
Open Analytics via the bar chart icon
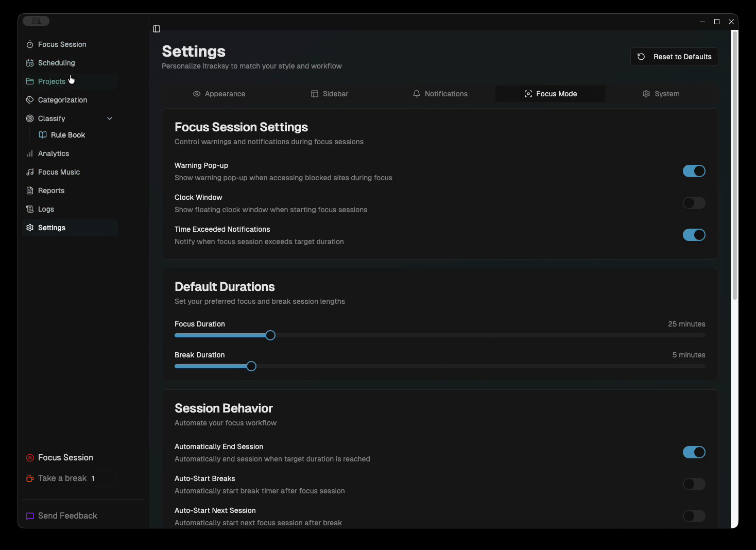[30, 153]
